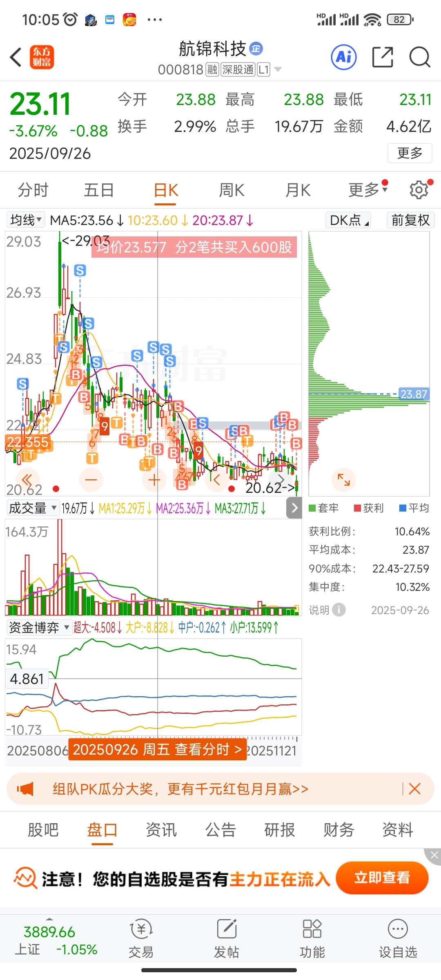Move crosshair left one candle
The height and width of the screenshot is (980, 441).
(217, 479)
